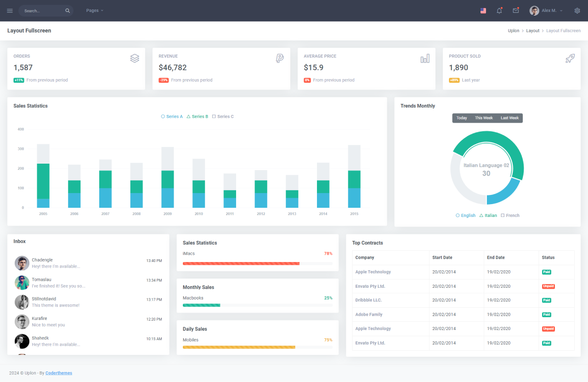This screenshot has height=382, width=588.
Task: Open Kurafire's avatar in Inbox
Action: pos(22,322)
